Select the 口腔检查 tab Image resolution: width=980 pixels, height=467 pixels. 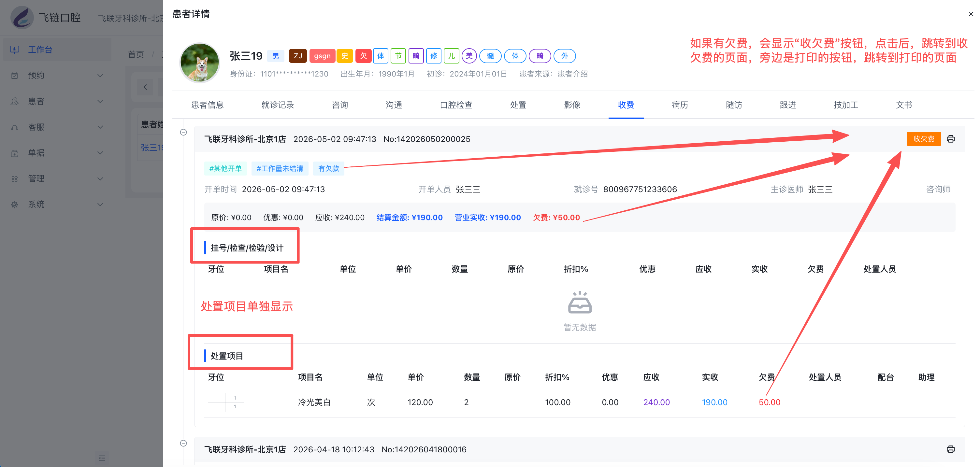[456, 105]
